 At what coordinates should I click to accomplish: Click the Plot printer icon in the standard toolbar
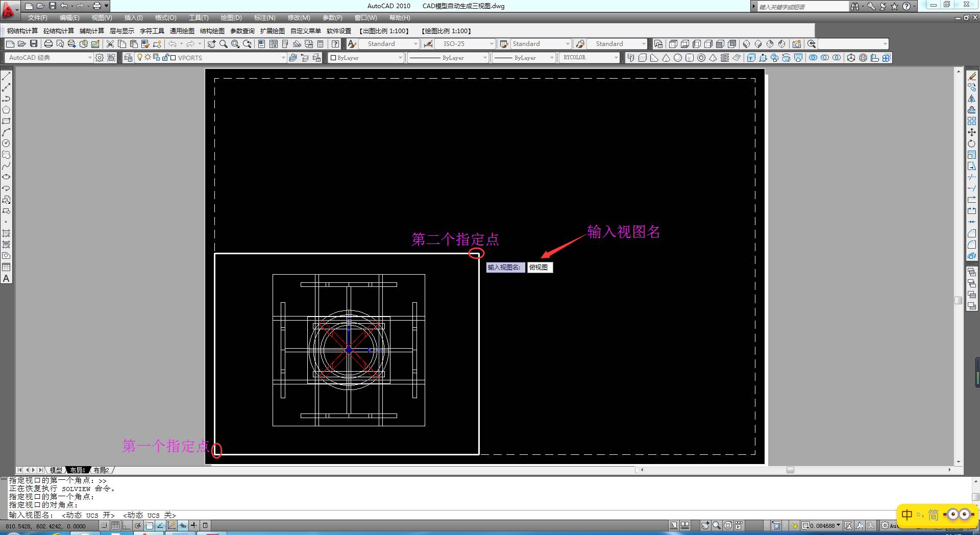coord(48,44)
